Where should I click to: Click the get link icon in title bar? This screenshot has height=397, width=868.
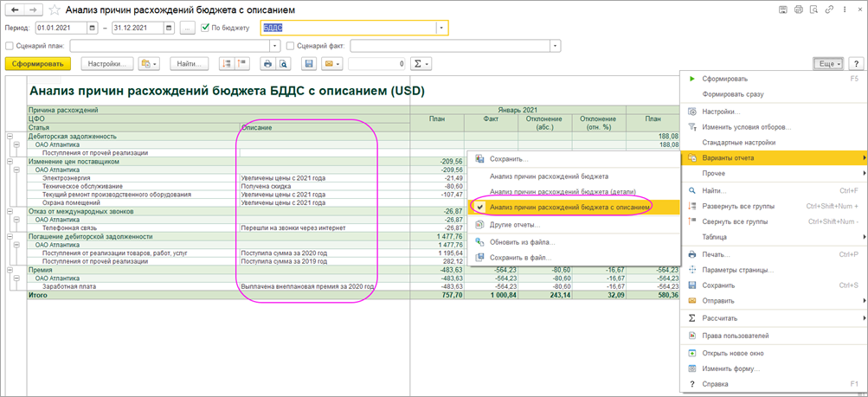click(828, 10)
